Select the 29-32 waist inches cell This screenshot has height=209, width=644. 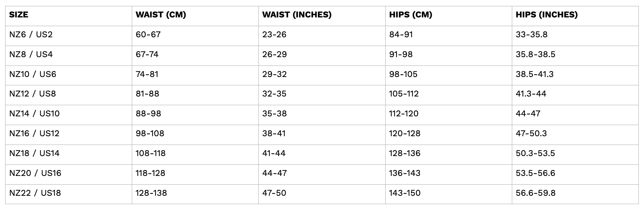click(x=274, y=74)
